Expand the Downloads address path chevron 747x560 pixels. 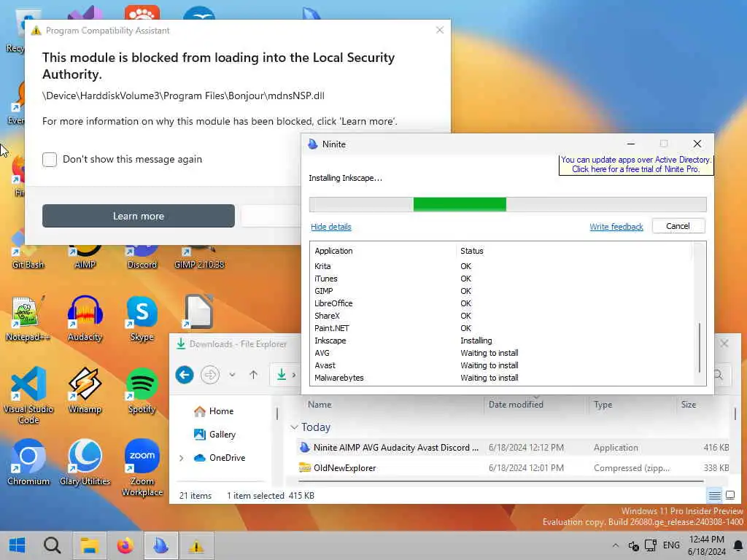click(294, 376)
